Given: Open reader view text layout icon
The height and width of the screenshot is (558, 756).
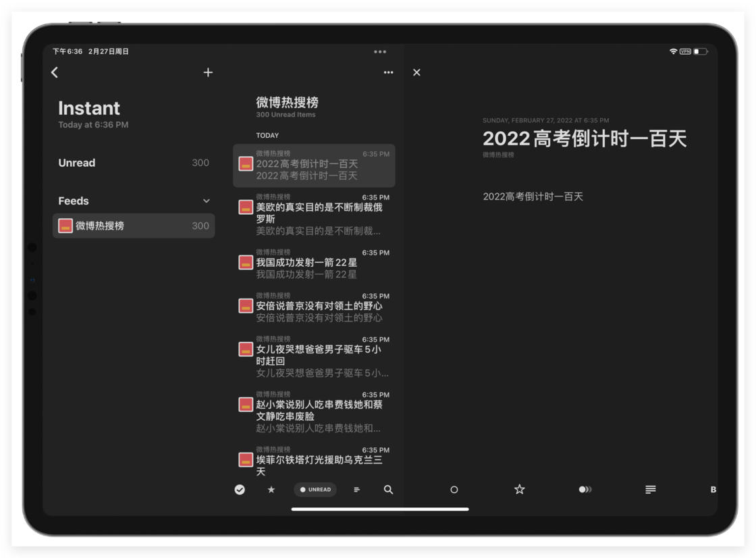Looking at the screenshot, I should coord(651,490).
